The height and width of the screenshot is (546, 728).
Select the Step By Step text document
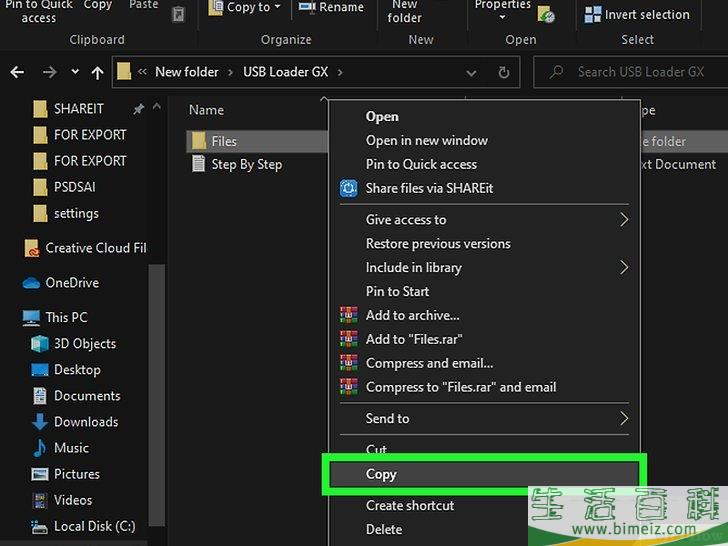pyautogui.click(x=237, y=164)
